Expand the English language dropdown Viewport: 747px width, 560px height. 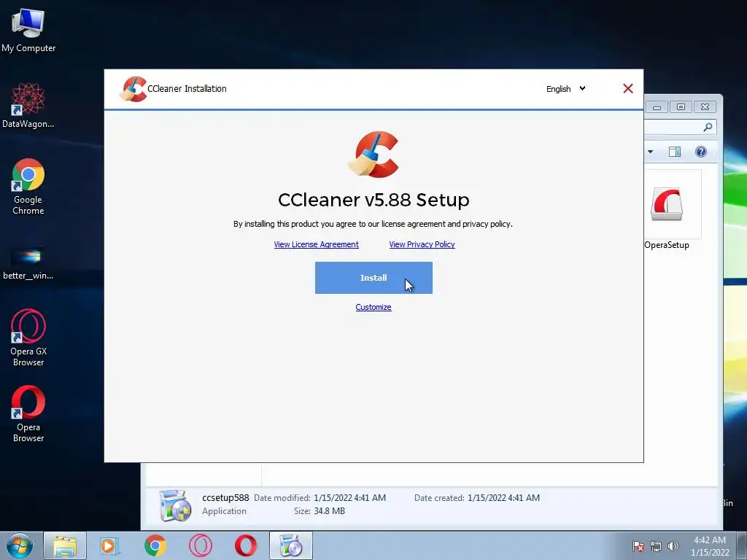(x=566, y=88)
